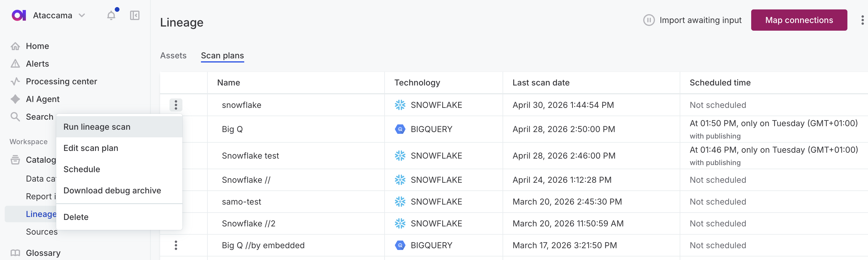Open the Snowflake test scan plan

click(x=250, y=156)
